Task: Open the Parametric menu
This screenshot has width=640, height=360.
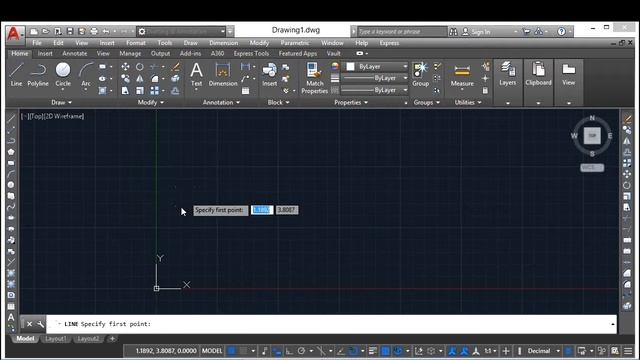Action: coord(295,43)
